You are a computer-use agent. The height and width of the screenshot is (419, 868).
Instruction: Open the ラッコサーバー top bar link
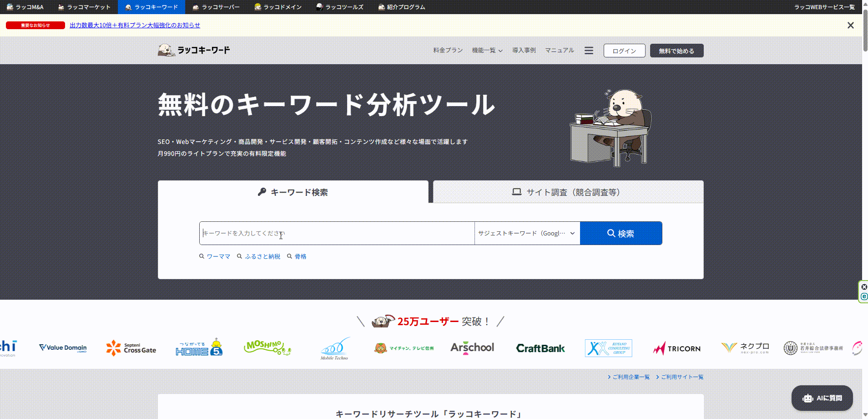pyautogui.click(x=216, y=7)
